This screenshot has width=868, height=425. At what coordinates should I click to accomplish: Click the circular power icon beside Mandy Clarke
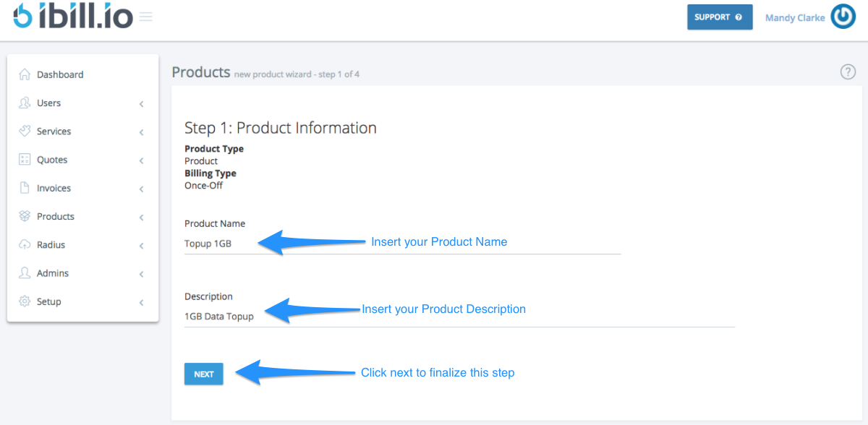pos(843,17)
